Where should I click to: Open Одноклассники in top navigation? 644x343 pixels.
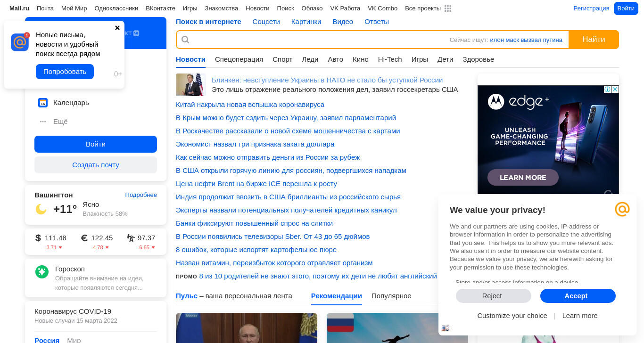pyautogui.click(x=116, y=8)
